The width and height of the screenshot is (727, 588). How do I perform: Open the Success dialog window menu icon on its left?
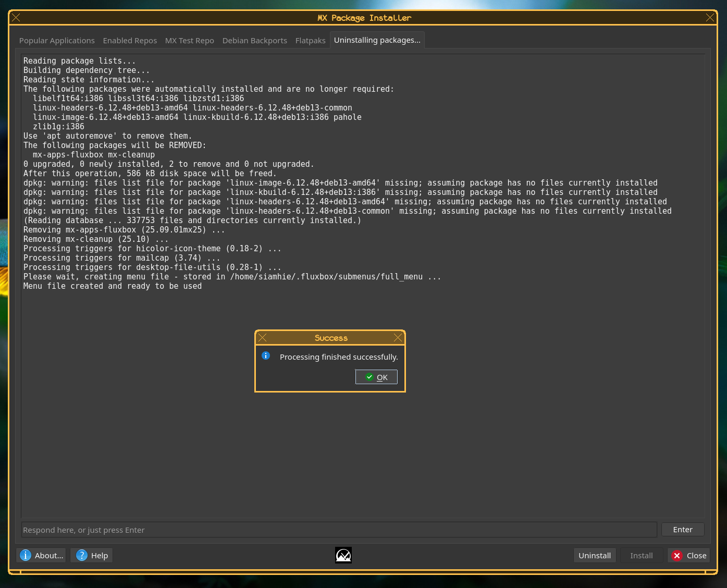tap(263, 338)
